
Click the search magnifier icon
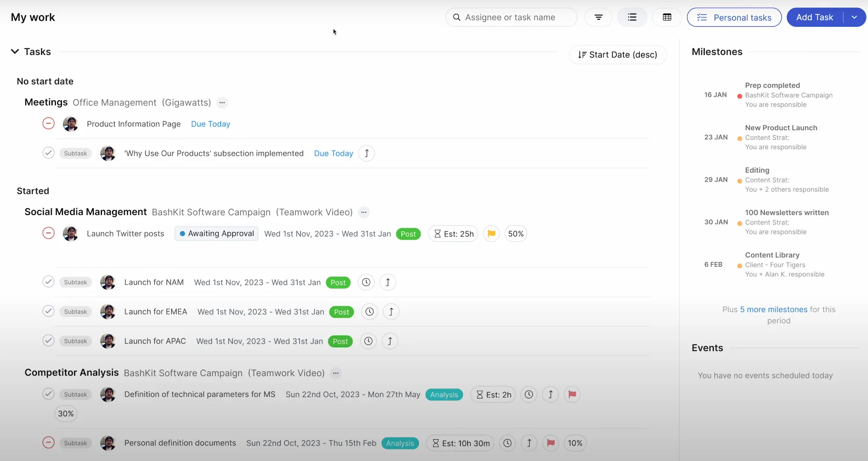point(457,17)
